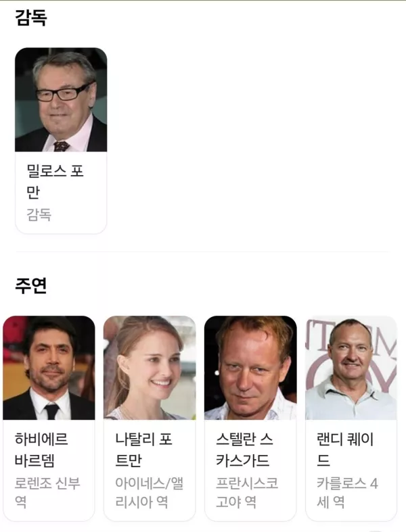This screenshot has width=406, height=532.
Task: Click the 스텔란 스카스가드 name link
Action: coord(244,450)
